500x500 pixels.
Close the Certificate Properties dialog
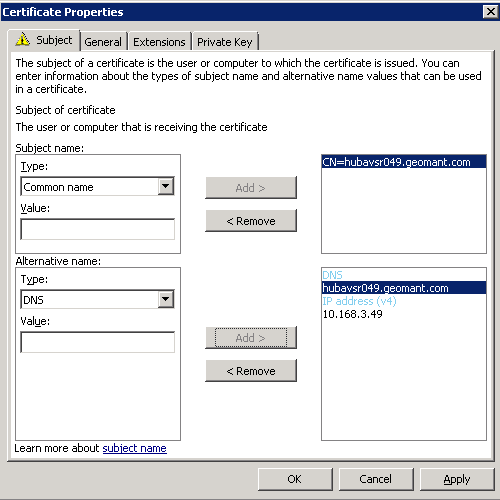(490, 12)
